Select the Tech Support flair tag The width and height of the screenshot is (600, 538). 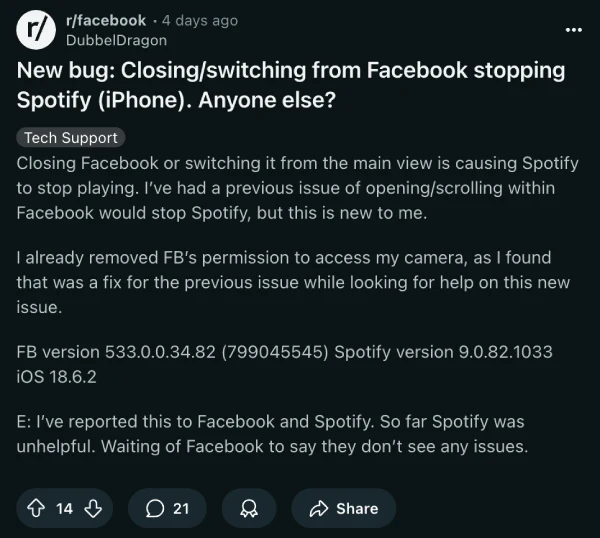click(x=71, y=138)
